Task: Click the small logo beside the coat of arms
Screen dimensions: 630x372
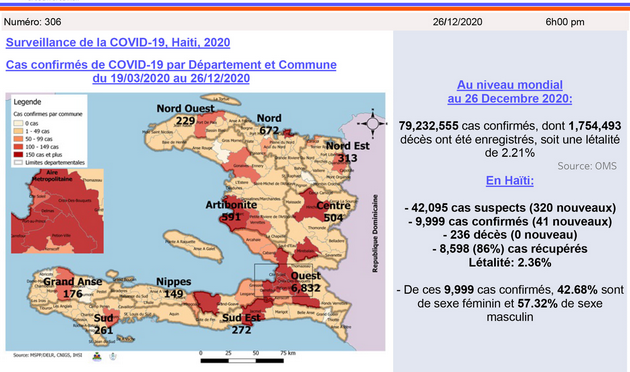Action: [x=113, y=356]
